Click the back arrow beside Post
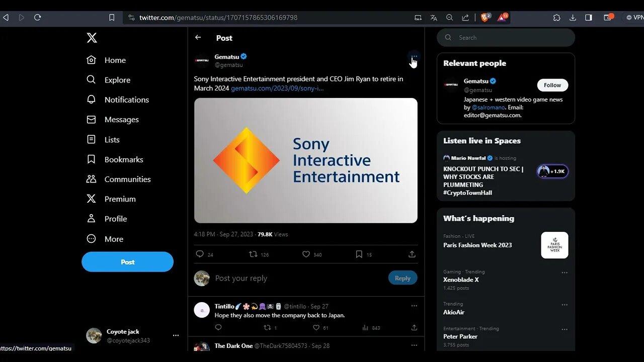The height and width of the screenshot is (362, 644). (x=198, y=37)
